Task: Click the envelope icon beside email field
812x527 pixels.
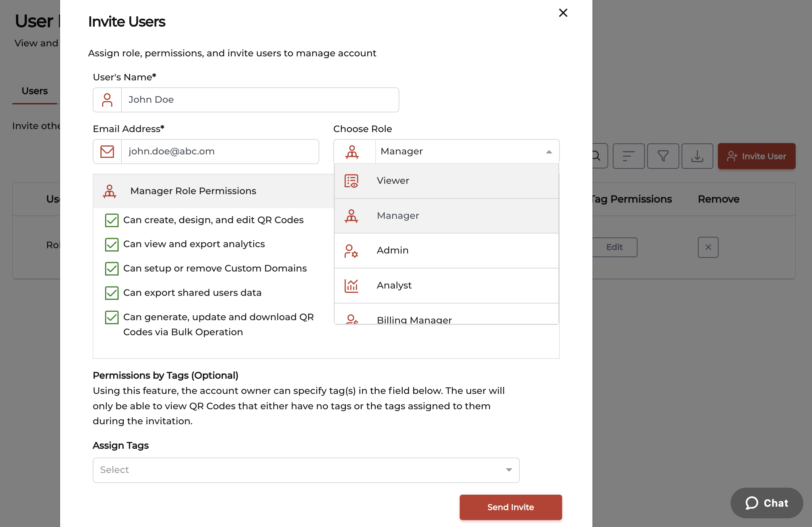Action: [107, 151]
